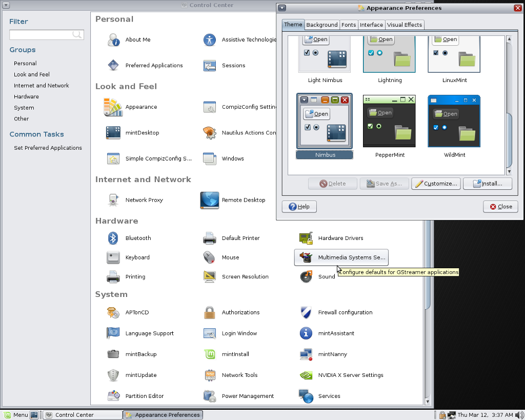
Task: Open Assistive Technologies icon
Action: pos(210,39)
